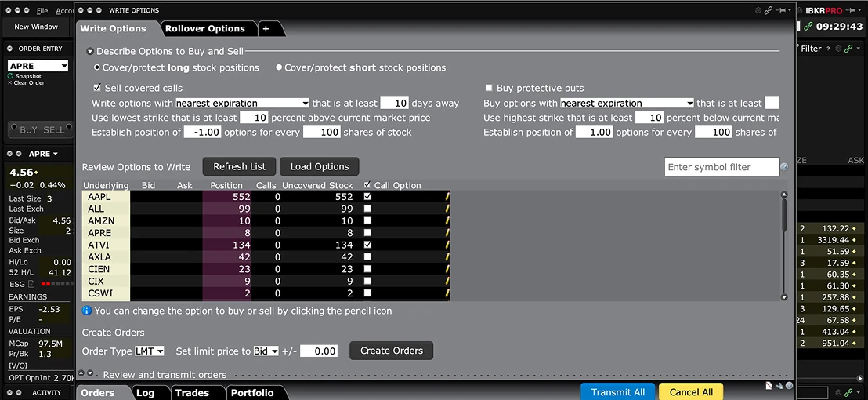
Task: Toggle the Call Option header checkbox
Action: click(367, 185)
